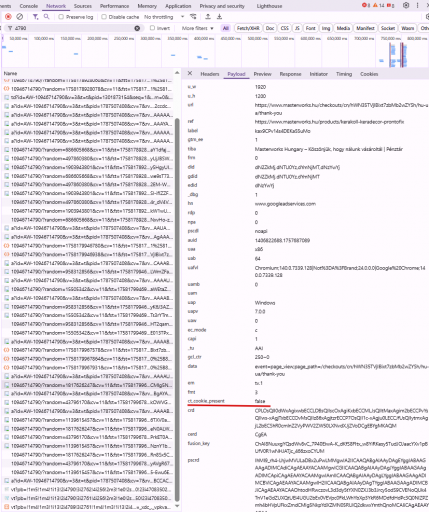Select the All request type filter
Image resolution: width=429 pixels, height=512 pixels.
[x=226, y=28]
